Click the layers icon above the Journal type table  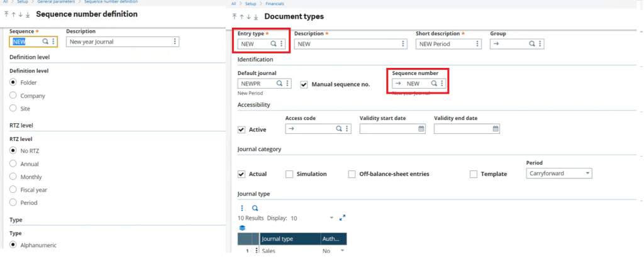[x=242, y=228]
